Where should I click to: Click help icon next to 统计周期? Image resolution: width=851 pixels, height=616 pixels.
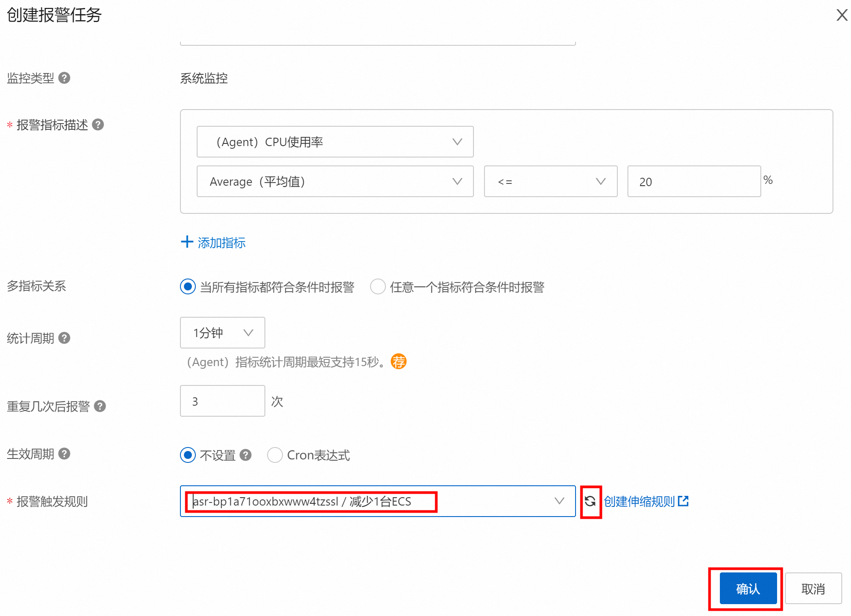pos(64,338)
